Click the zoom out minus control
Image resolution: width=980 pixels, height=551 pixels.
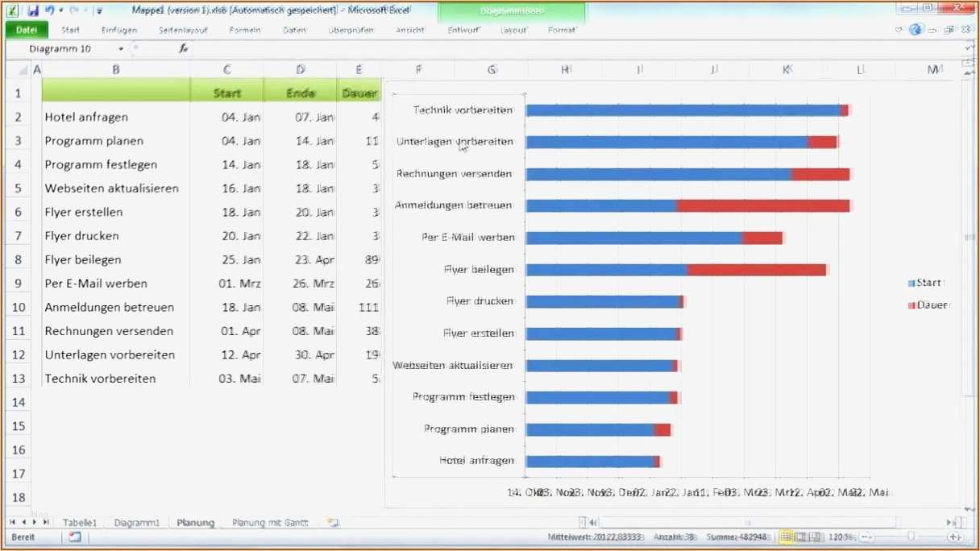tap(864, 536)
